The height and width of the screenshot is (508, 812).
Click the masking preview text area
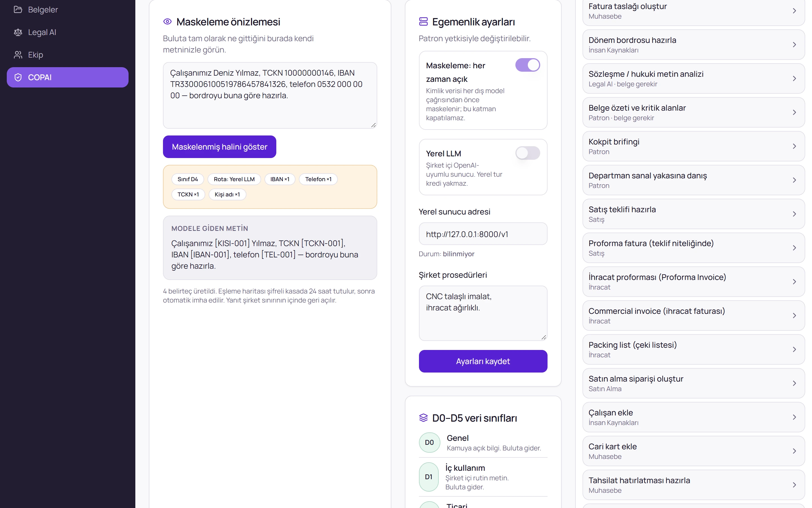pyautogui.click(x=270, y=95)
